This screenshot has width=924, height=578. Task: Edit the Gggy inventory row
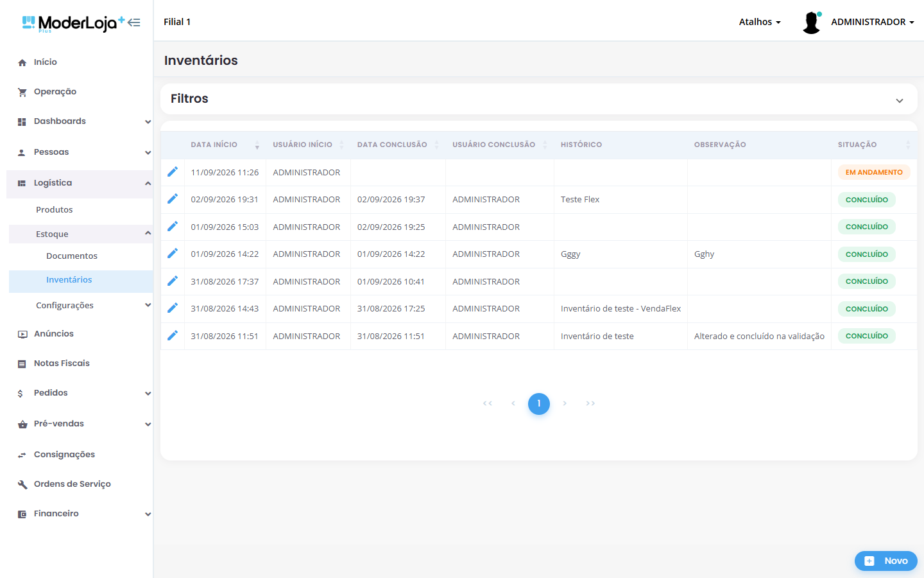coord(173,254)
